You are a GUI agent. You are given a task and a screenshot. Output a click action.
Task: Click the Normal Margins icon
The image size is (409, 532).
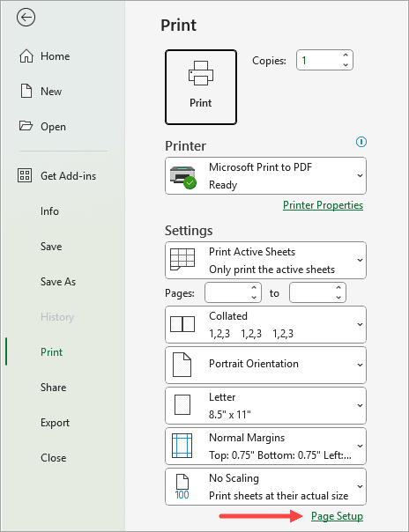(x=182, y=446)
